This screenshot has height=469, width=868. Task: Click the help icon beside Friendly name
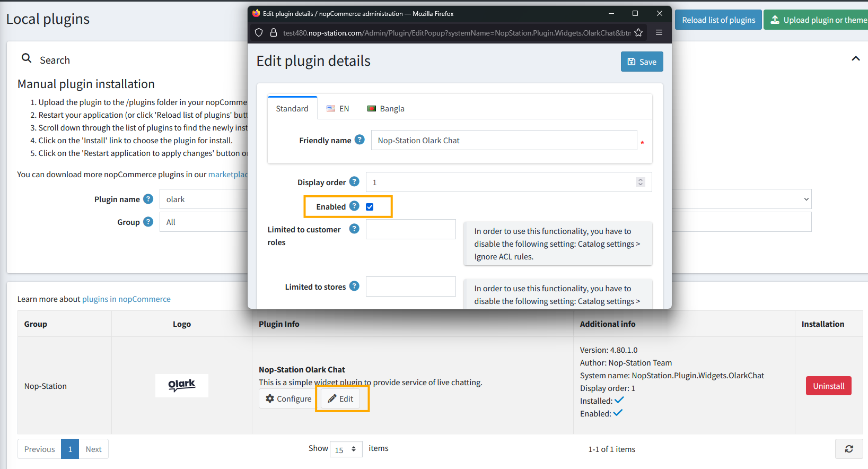(x=360, y=140)
